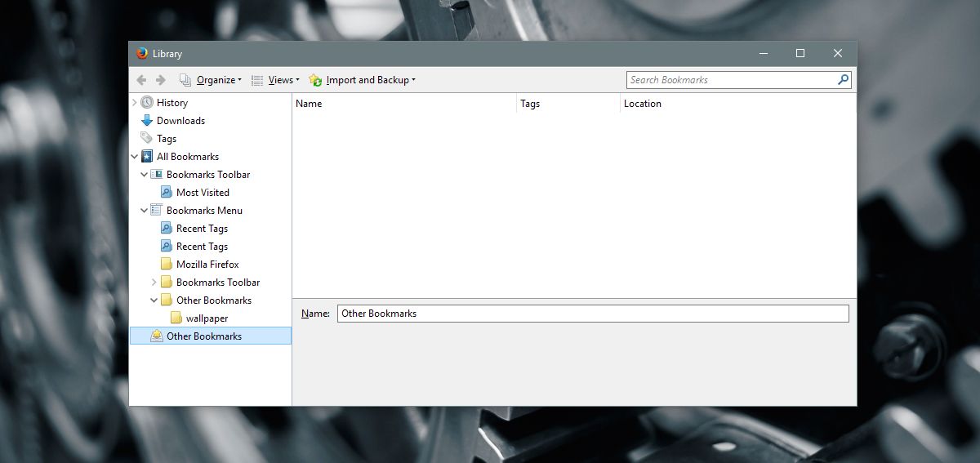Viewport: 980px width, 463px height.
Task: Expand the History tree node
Action: tap(135, 103)
